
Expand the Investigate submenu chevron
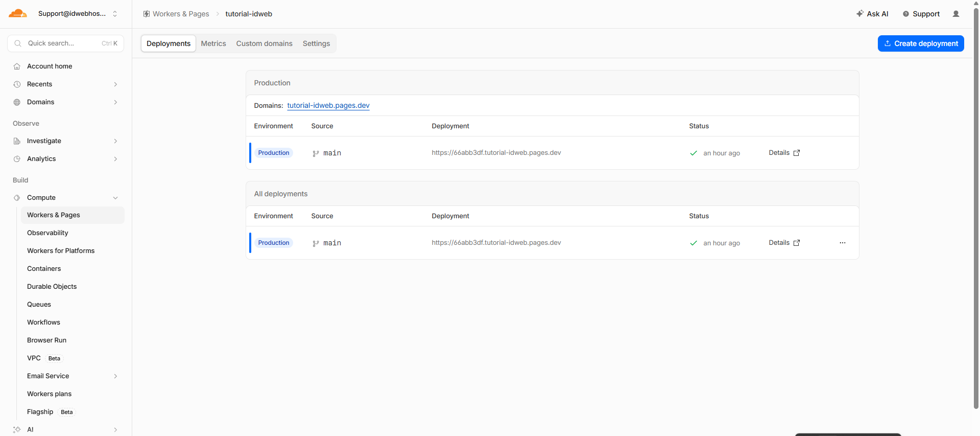coord(115,141)
